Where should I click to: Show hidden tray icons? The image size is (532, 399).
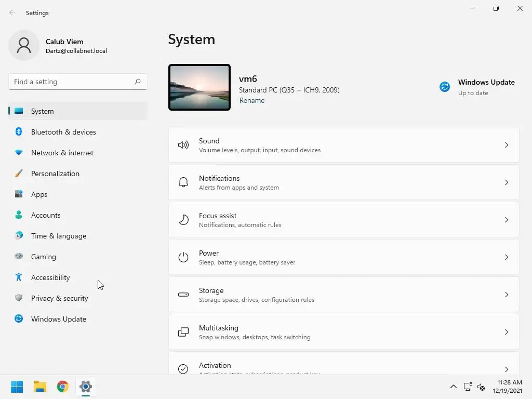(x=453, y=387)
